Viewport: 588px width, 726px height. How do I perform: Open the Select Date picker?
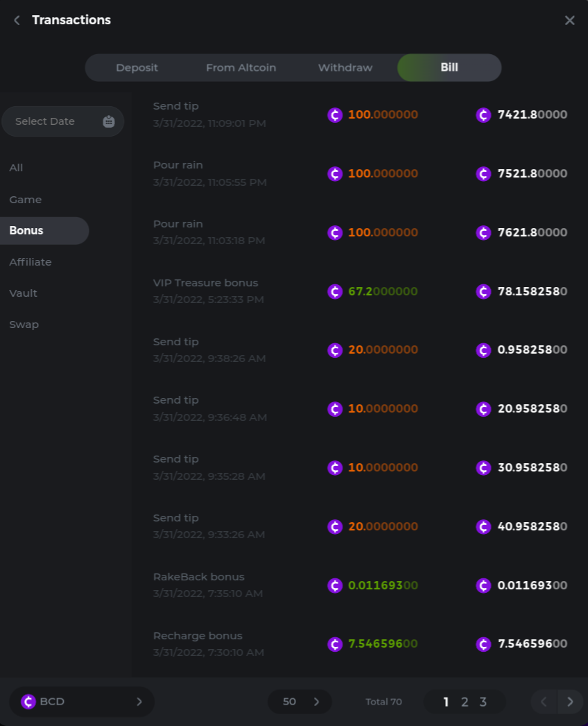[55, 121]
